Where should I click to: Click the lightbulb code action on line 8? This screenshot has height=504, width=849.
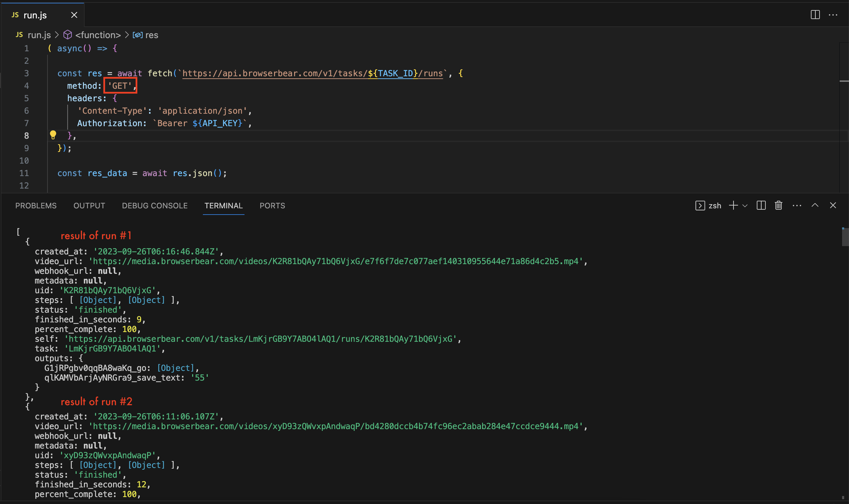pyautogui.click(x=53, y=135)
